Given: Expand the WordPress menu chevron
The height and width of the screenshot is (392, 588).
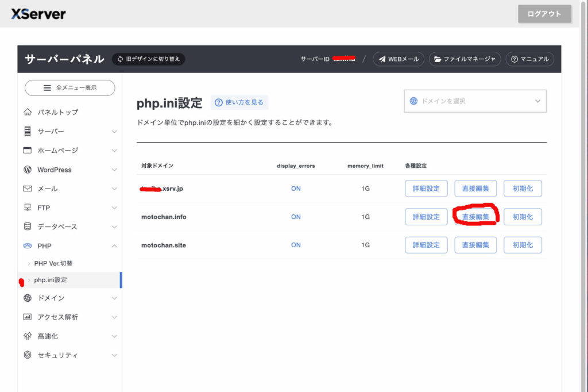Looking at the screenshot, I should [x=114, y=170].
